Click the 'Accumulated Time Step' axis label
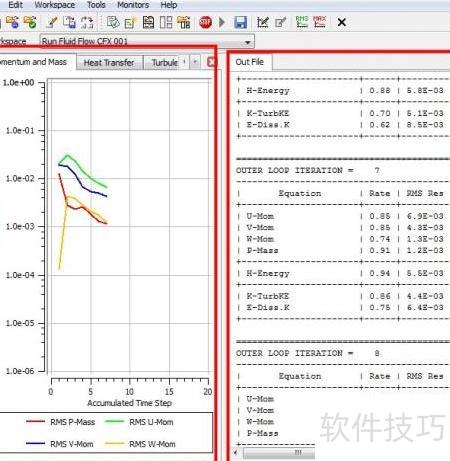This screenshot has width=450, height=461. (x=129, y=403)
